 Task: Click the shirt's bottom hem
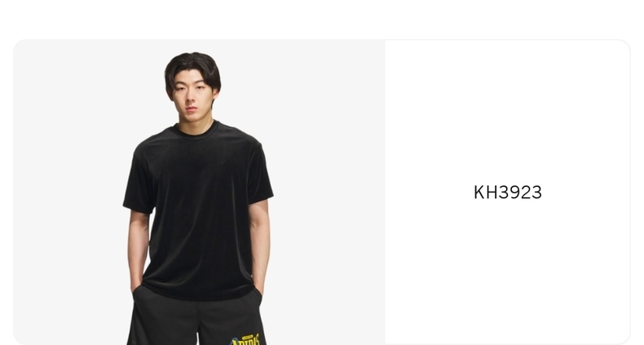point(199,294)
